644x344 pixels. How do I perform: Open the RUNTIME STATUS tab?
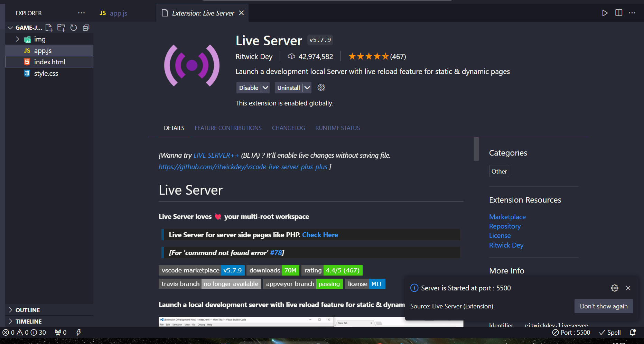[337, 128]
